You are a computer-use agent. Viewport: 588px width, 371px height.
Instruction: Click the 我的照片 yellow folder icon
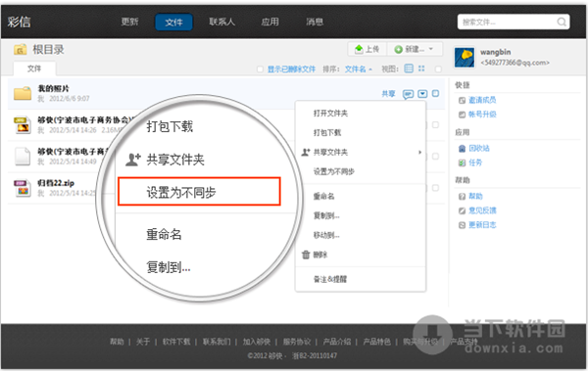[23, 93]
